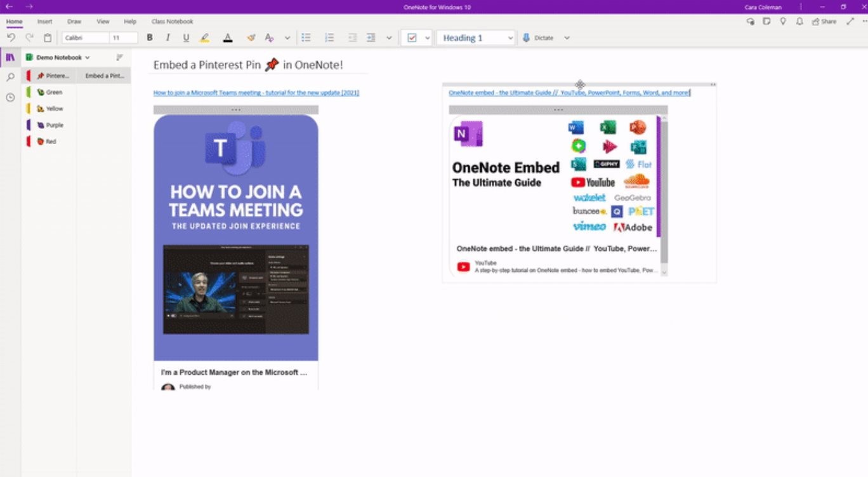Open the feed sticky notes icon
This screenshot has height=477, width=868.
coord(766,22)
